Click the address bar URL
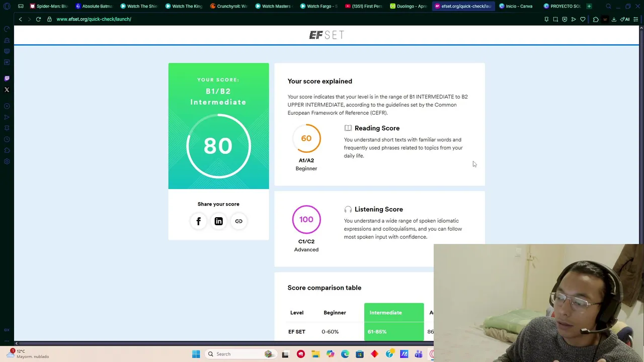 [94, 19]
